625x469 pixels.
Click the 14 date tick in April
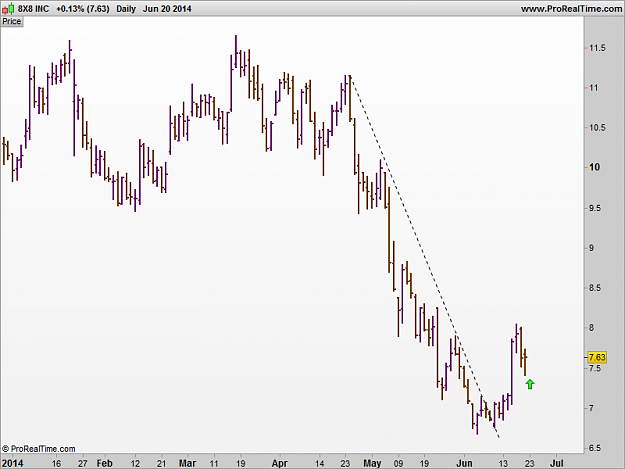coord(319,463)
